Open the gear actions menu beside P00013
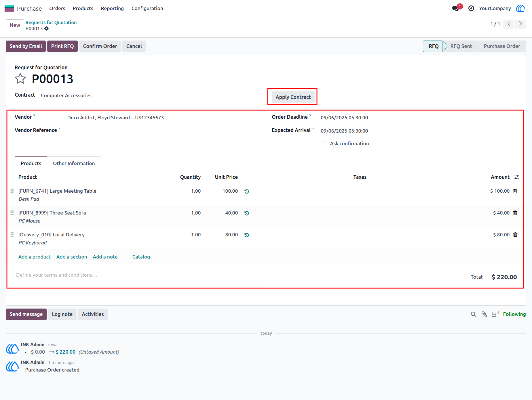 click(46, 28)
